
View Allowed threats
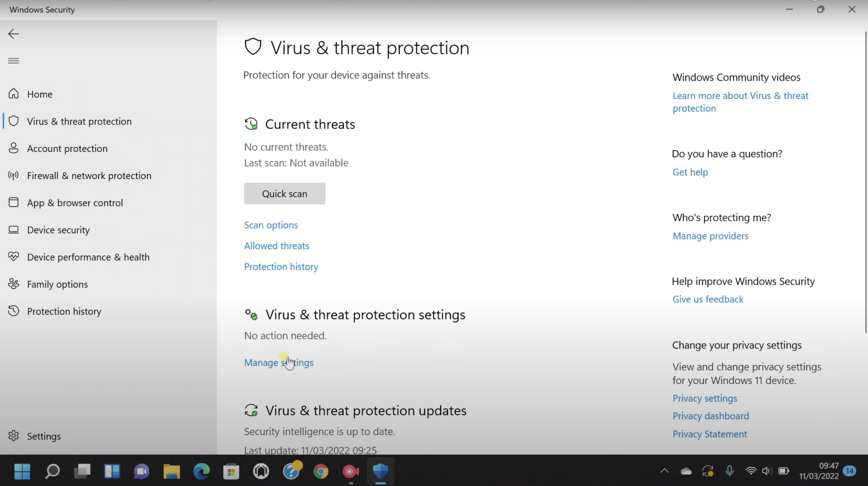tap(276, 246)
